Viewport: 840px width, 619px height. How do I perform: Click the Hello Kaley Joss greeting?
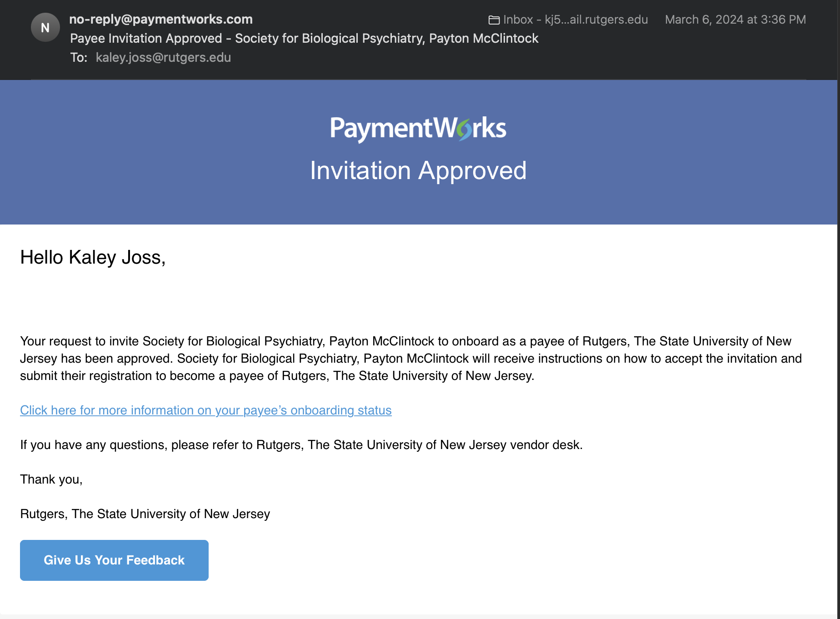(x=93, y=258)
